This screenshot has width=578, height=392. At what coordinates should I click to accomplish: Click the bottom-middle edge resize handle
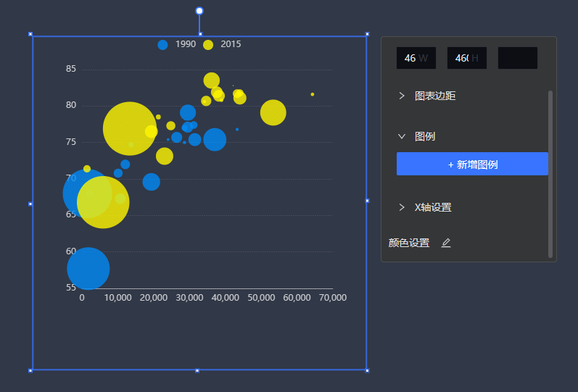197,370
